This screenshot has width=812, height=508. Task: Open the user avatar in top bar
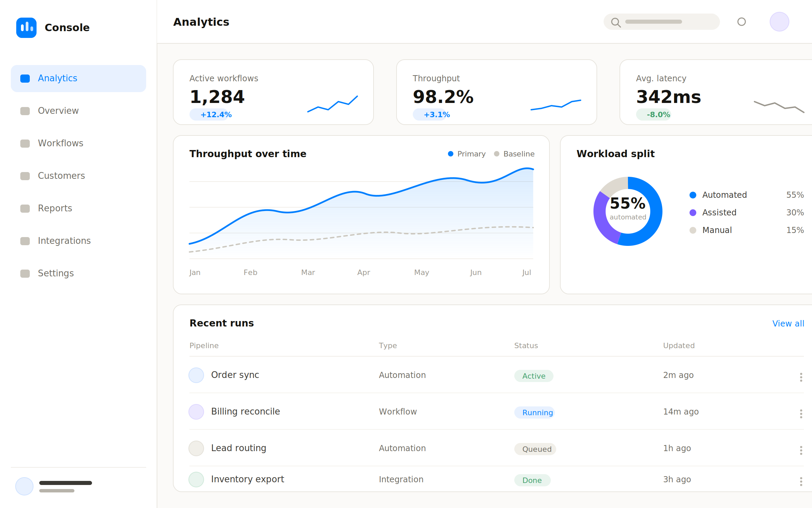(780, 22)
